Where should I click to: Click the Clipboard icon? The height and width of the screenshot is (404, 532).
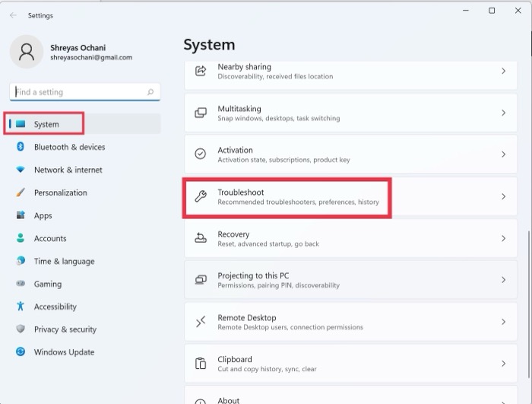201,363
